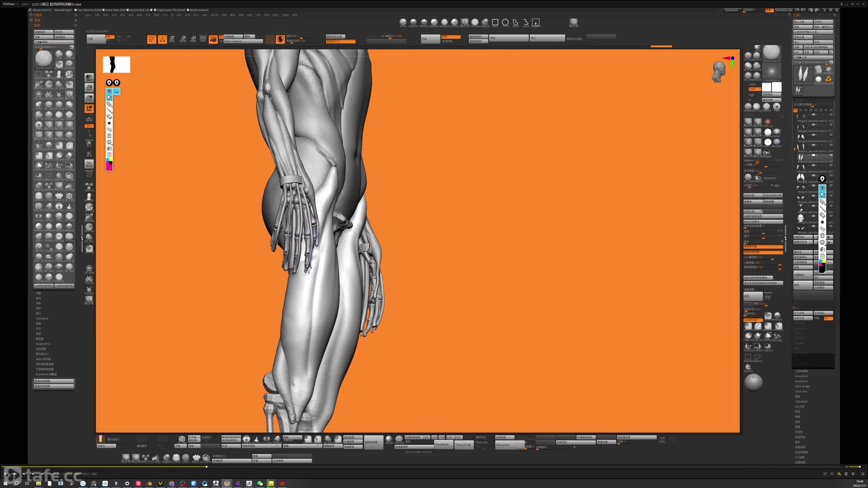Click trash icon in white annotation toolbar
Image resolution: width=868 pixels, height=488 pixels.
[x=109, y=136]
